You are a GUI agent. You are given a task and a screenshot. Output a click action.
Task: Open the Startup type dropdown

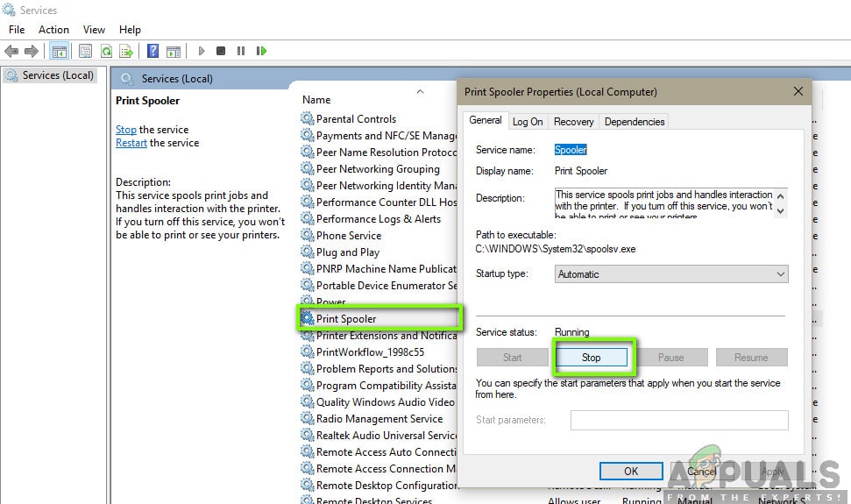point(671,274)
